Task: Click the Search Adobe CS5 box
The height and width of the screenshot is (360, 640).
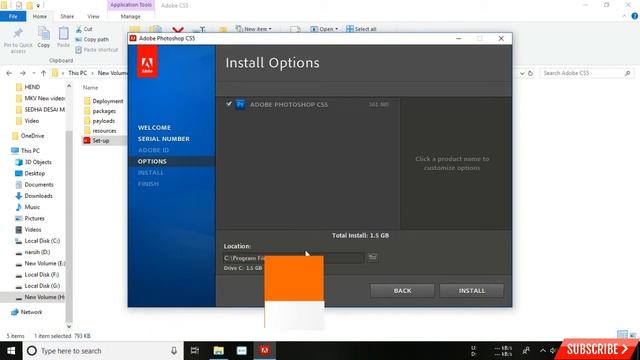Action: pyautogui.click(x=587, y=73)
